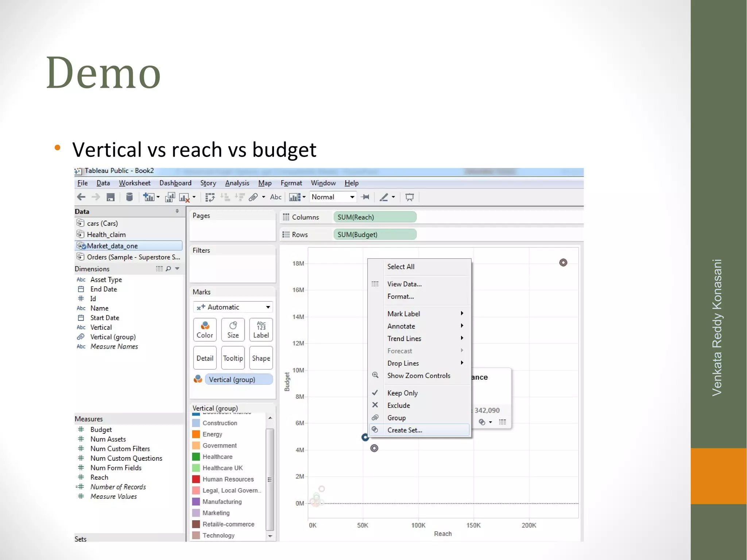This screenshot has height=560, width=747.
Task: Open the Automatic mark type dropdown
Action: pyautogui.click(x=233, y=307)
